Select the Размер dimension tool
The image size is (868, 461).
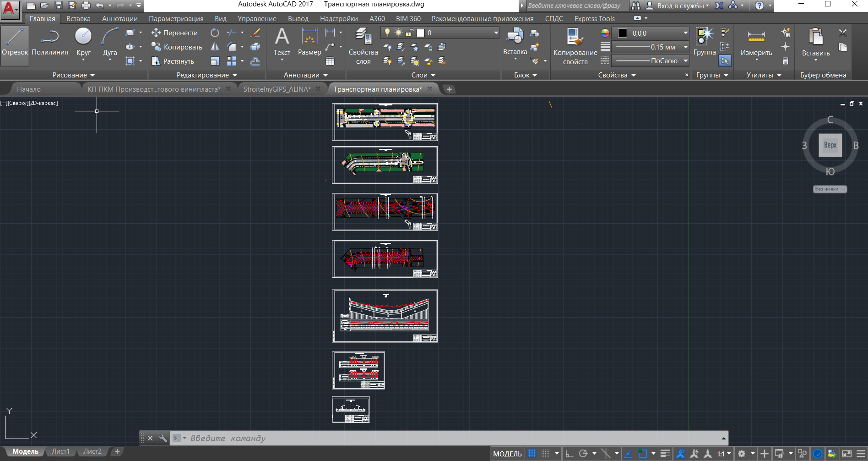(309, 42)
